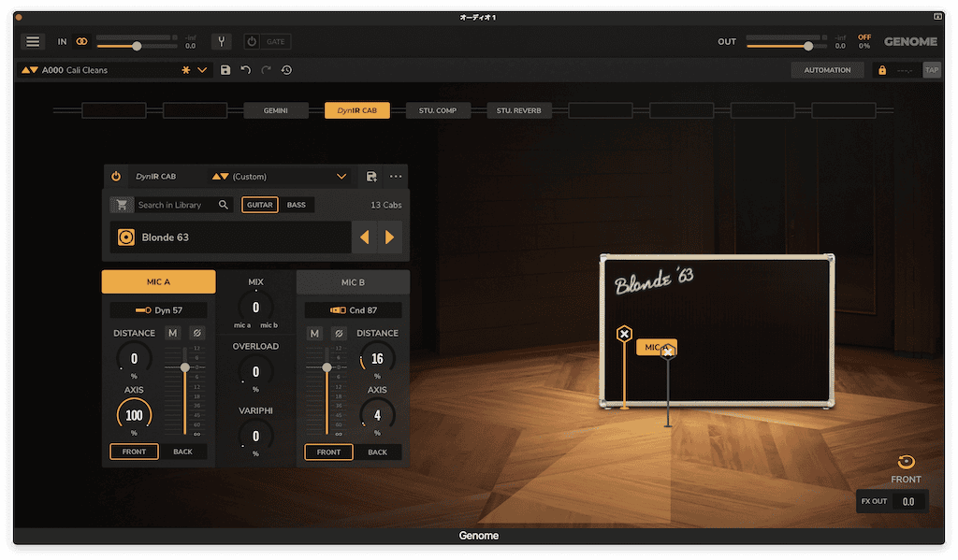Expand the Cali Cleans preset dropdown
This screenshot has width=958, height=560.
pos(202,70)
